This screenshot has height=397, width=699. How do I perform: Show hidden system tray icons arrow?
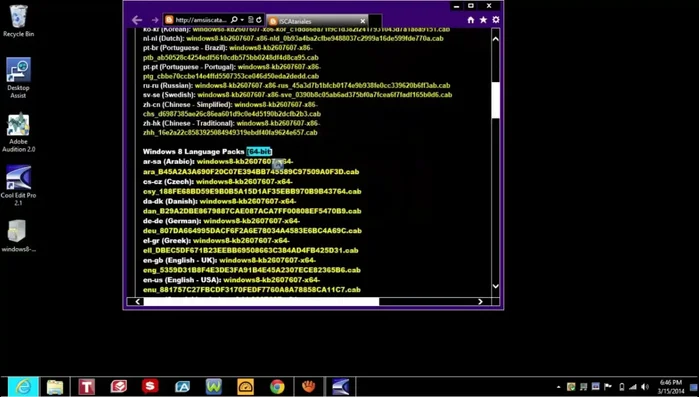click(559, 387)
